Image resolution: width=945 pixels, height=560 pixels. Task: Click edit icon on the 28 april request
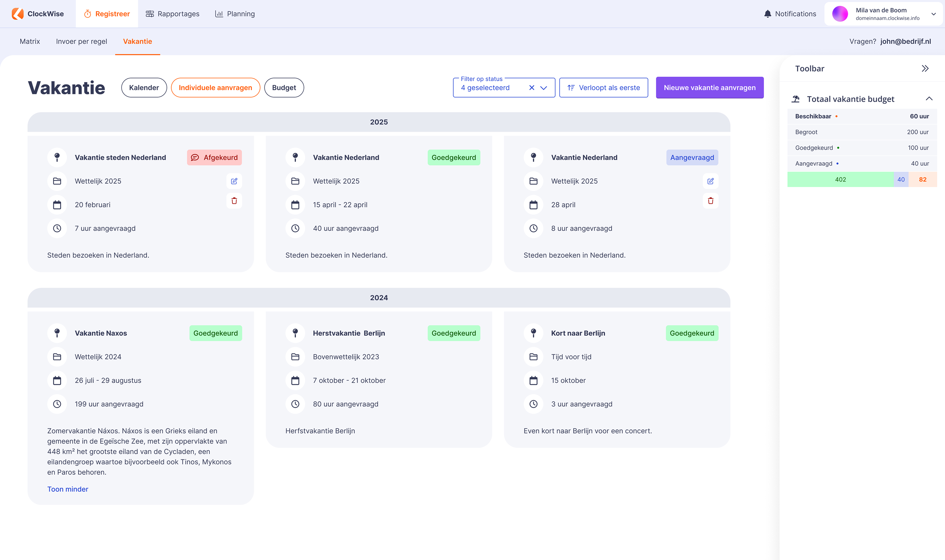pyautogui.click(x=710, y=181)
